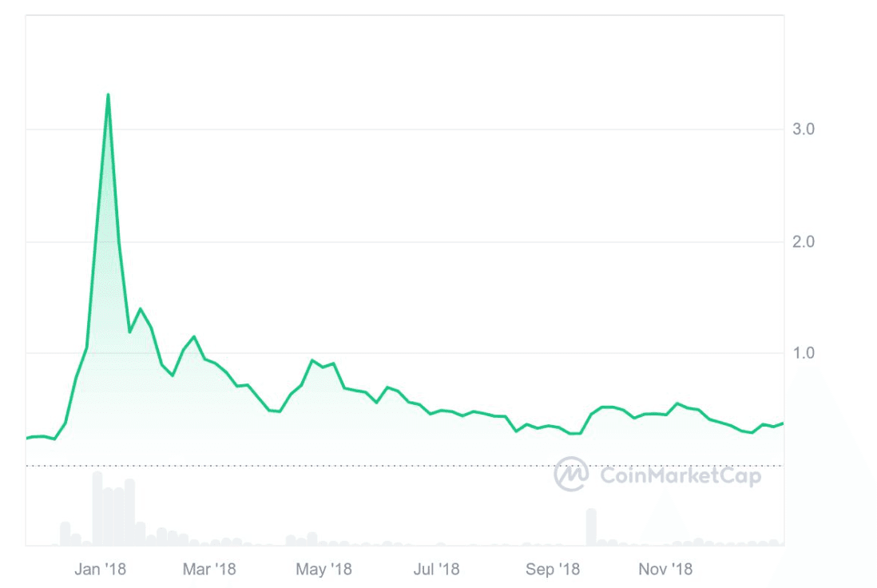Click the tallest volume bar near January 2018
This screenshot has width=877, height=588.
[97, 508]
